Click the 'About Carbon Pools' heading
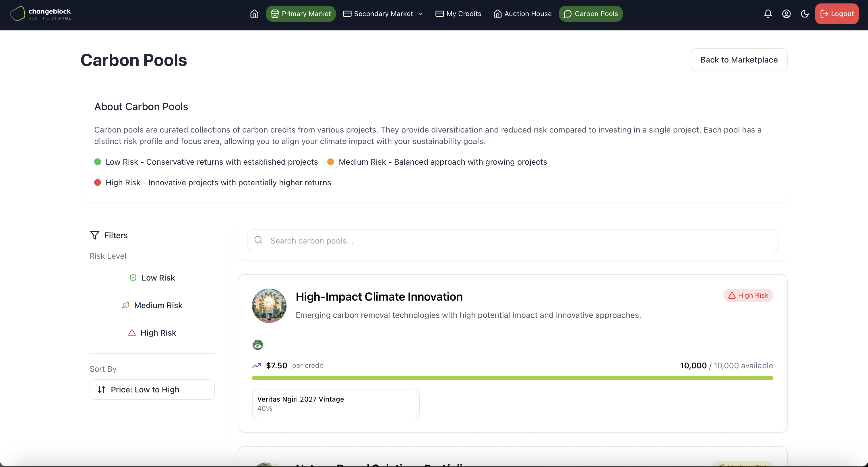Viewport: 868px width, 467px height. (x=141, y=107)
